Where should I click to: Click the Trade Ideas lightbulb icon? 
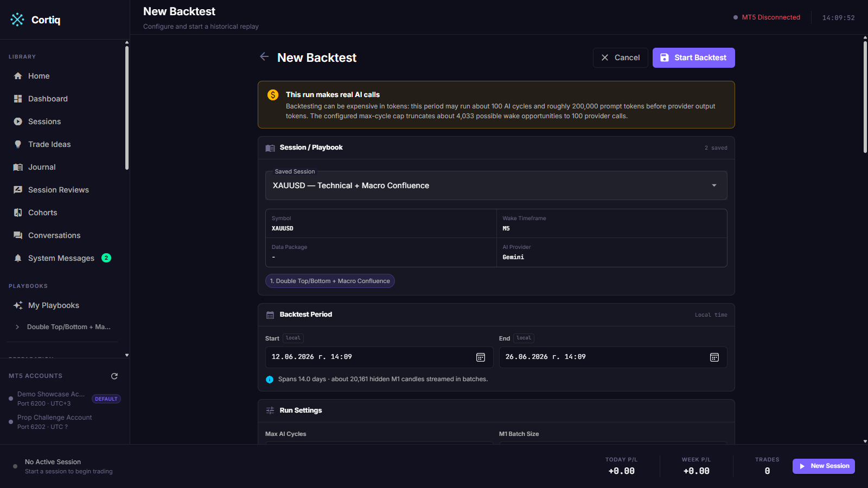[18, 144]
